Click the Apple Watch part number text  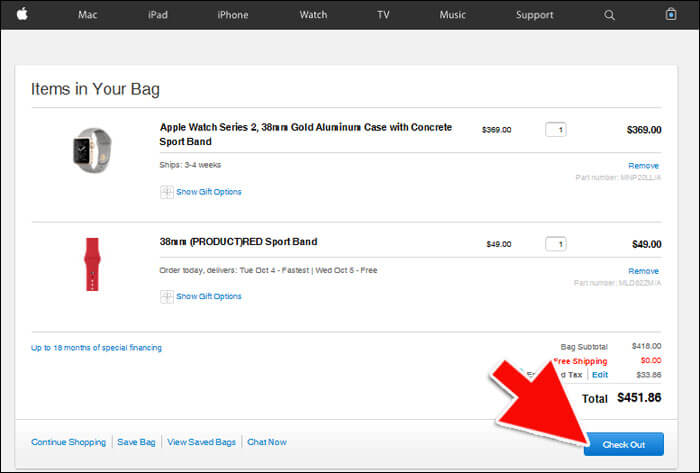(618, 178)
